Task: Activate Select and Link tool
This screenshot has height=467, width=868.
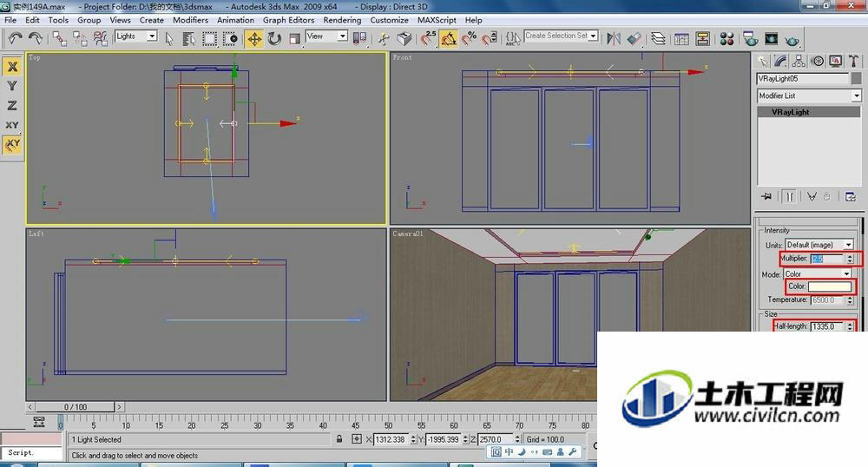Action: [60, 38]
